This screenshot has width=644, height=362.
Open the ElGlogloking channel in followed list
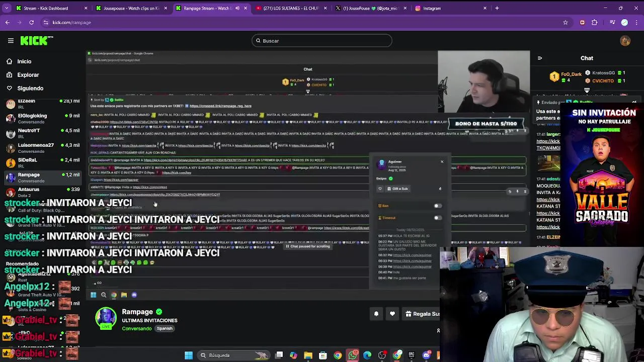click(43, 119)
